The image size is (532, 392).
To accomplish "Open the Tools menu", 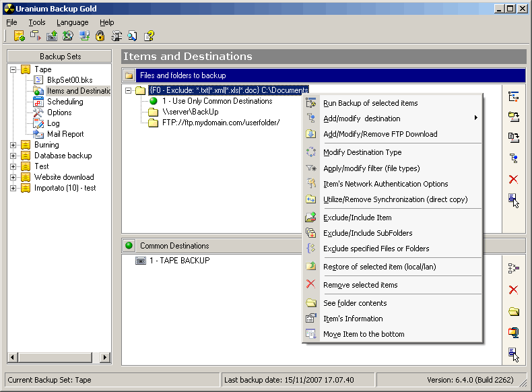I will pos(37,22).
